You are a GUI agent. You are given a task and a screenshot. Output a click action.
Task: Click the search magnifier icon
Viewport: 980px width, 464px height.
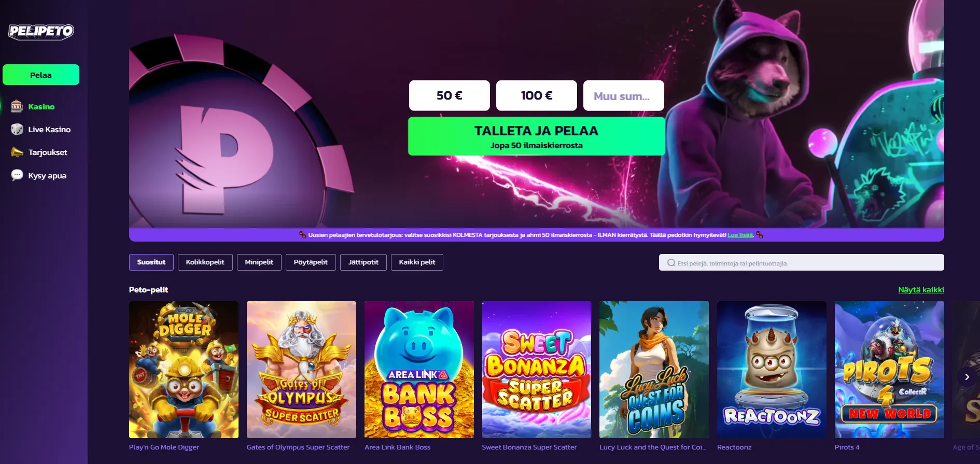point(671,262)
